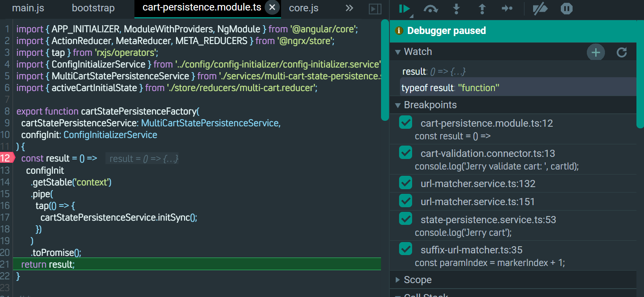Close the cart-persistence.module.ts tab

272,8
